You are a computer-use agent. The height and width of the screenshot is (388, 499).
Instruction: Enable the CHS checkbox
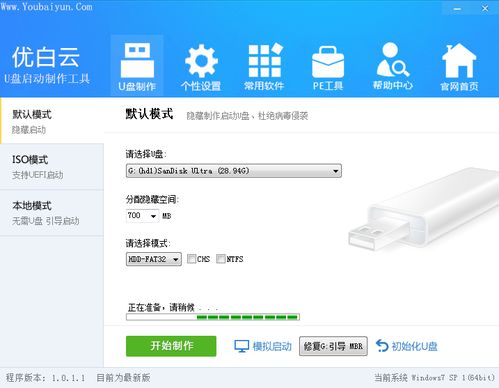click(191, 259)
